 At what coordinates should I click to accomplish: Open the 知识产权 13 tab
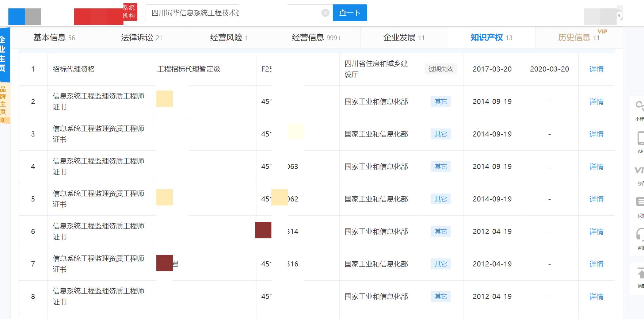(491, 38)
